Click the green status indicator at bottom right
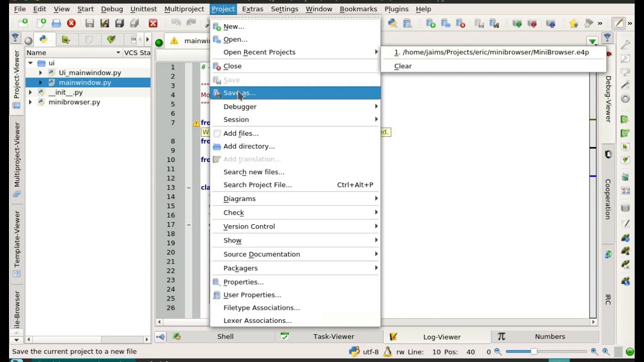Image resolution: width=644 pixels, height=362 pixels. (x=629, y=352)
